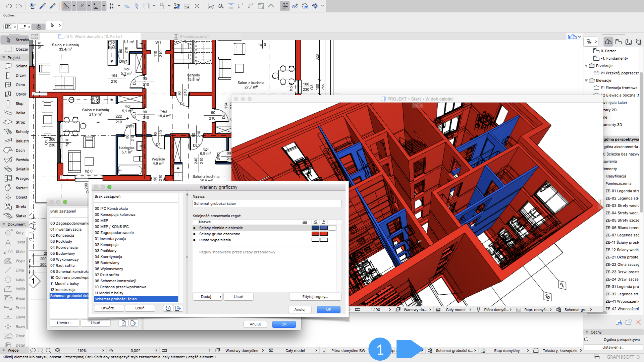Viewport: 644px width, 362px height.
Task: Select the Okno window tool
Action: pyautogui.click(x=15, y=85)
